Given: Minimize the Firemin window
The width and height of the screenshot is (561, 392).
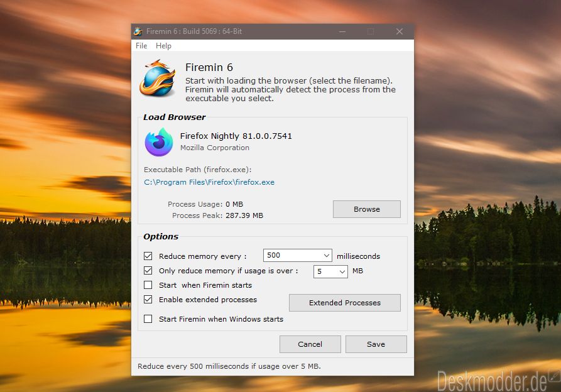Looking at the screenshot, I should click(x=342, y=31).
